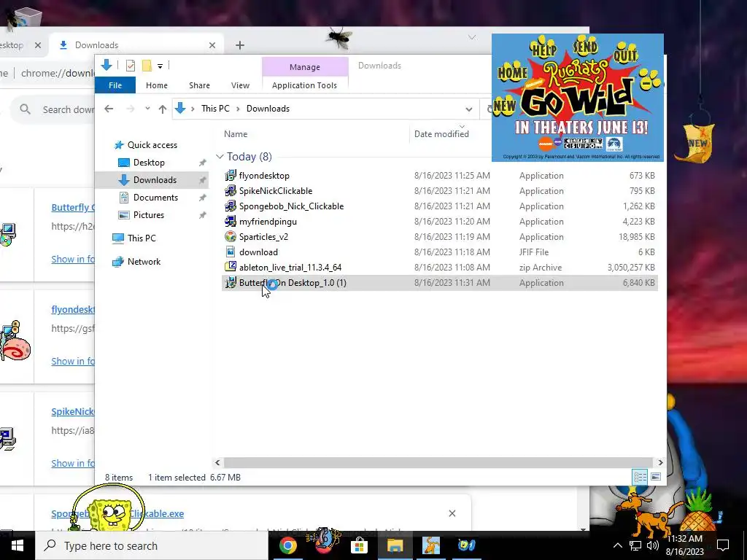
Task: Switch to the Home ribbon tab
Action: point(157,85)
